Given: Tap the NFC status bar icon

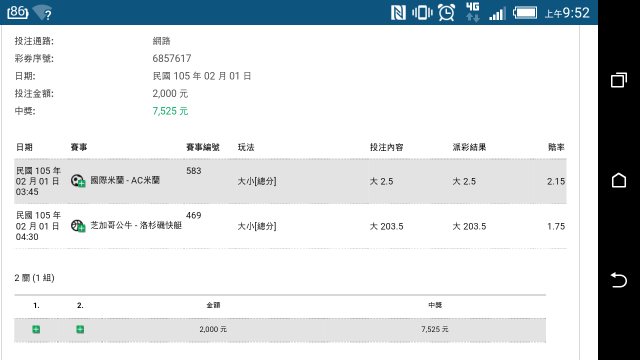Looking at the screenshot, I should click(x=398, y=13).
